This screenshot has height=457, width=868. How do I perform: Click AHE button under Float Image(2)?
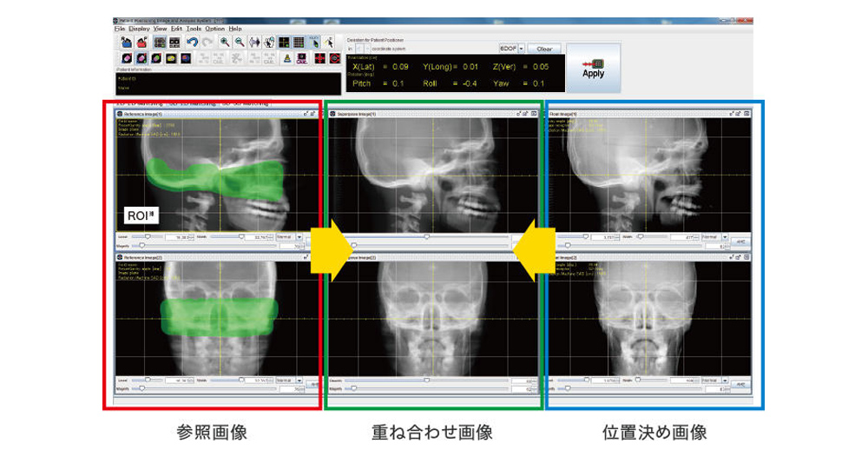click(740, 384)
